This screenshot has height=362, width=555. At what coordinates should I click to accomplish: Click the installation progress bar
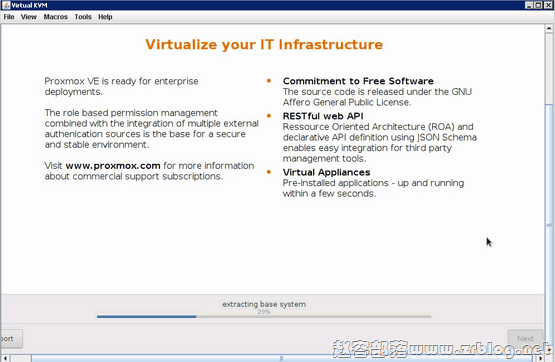click(264, 316)
